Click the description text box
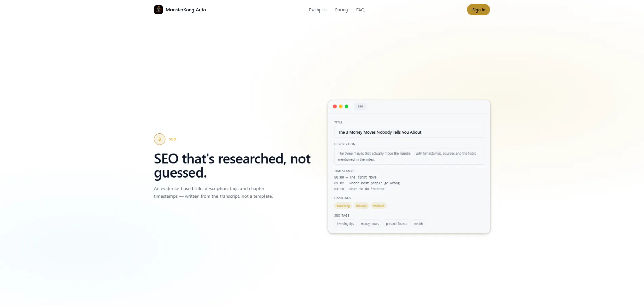Screen dimensions: 644x306 [x=409, y=156]
